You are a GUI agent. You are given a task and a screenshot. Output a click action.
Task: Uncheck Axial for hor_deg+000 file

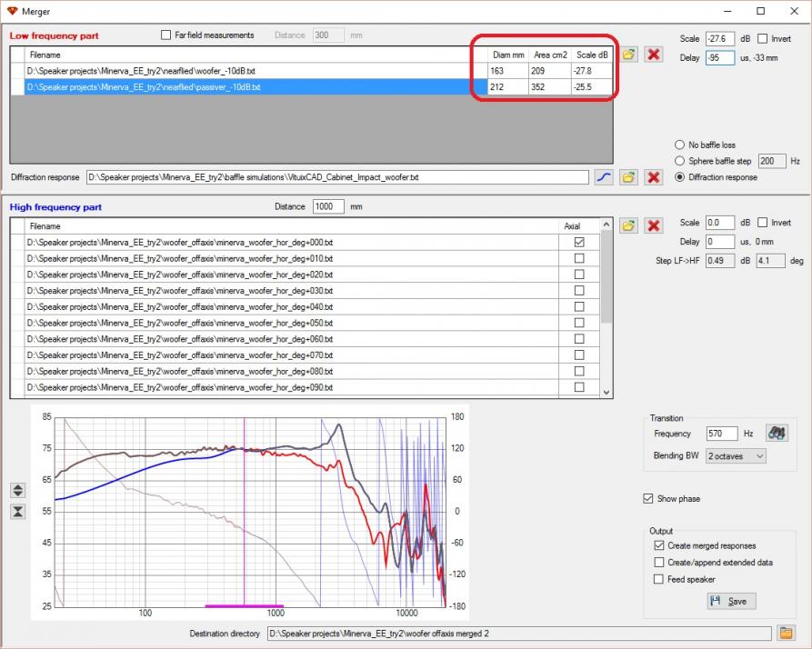(x=579, y=242)
